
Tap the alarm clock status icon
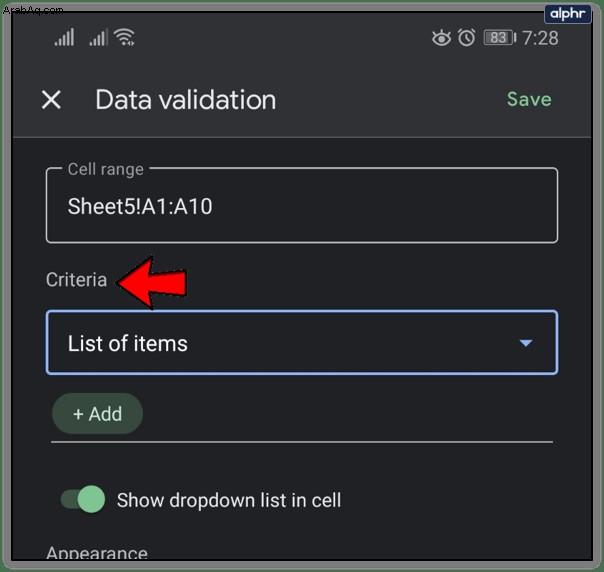tap(466, 38)
